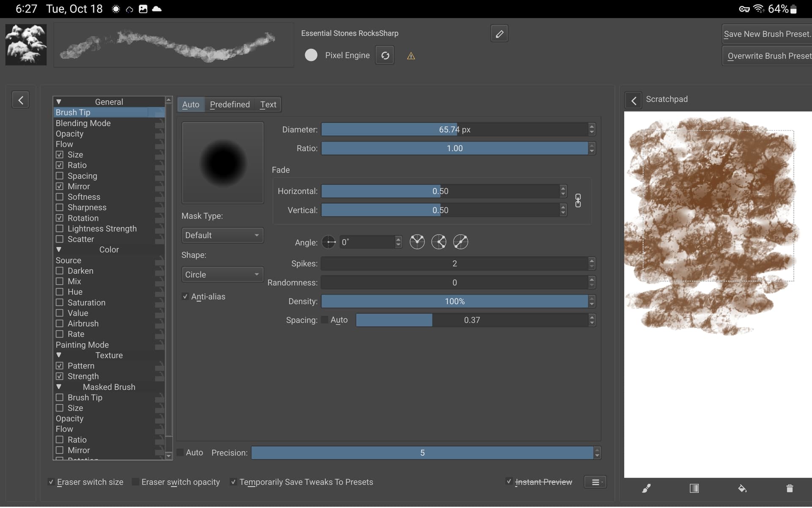812x508 pixels.
Task: Open the Text brush tip tab
Action: pyautogui.click(x=268, y=105)
